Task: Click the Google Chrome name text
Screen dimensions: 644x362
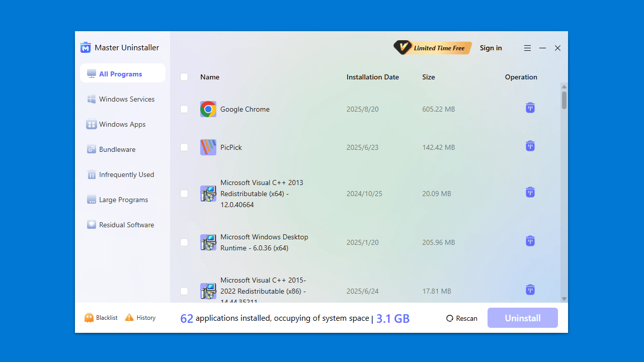Action: click(x=245, y=109)
